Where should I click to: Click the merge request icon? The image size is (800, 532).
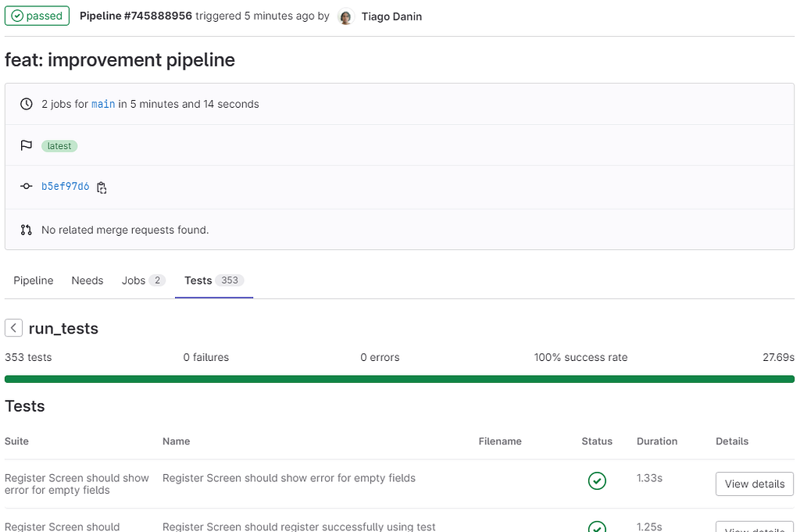[27, 230]
